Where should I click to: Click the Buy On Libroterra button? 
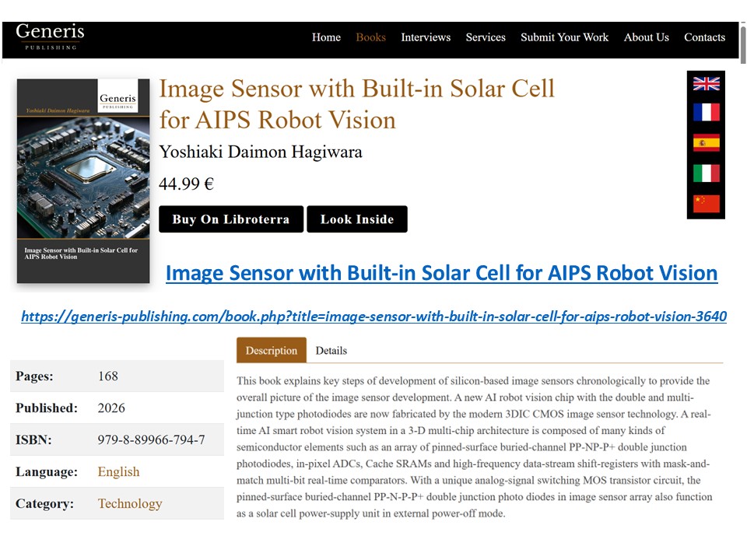(x=231, y=219)
